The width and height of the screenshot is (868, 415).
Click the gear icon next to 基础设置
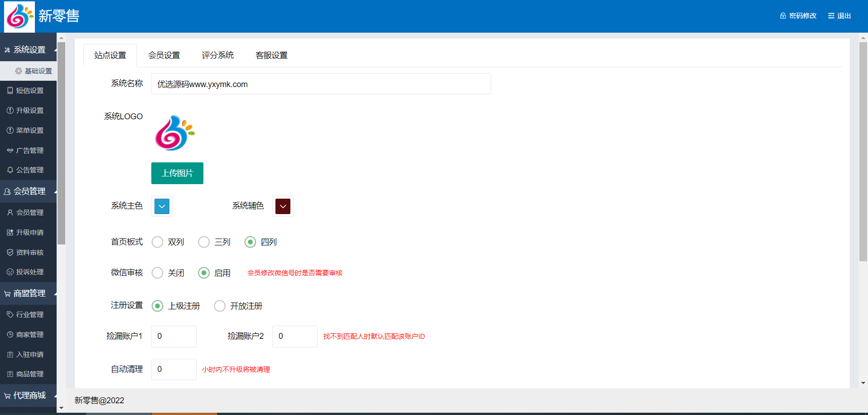pos(19,71)
